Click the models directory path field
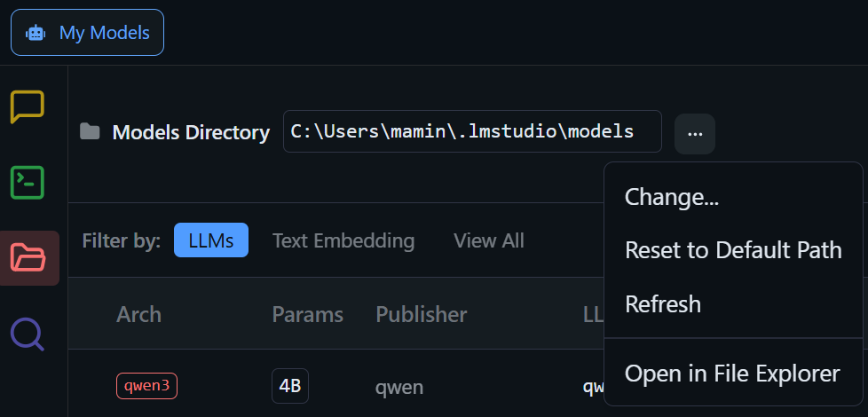Image resolution: width=868 pixels, height=417 pixels. pyautogui.click(x=471, y=131)
